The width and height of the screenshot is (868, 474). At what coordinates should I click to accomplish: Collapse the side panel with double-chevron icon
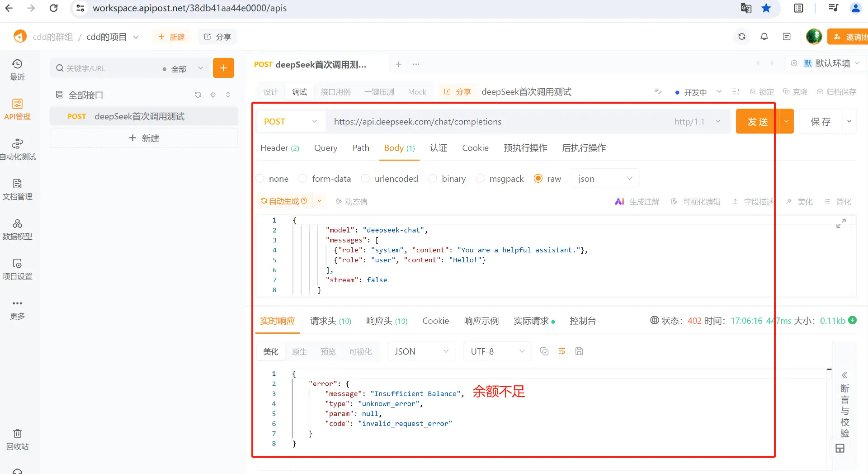click(844, 375)
